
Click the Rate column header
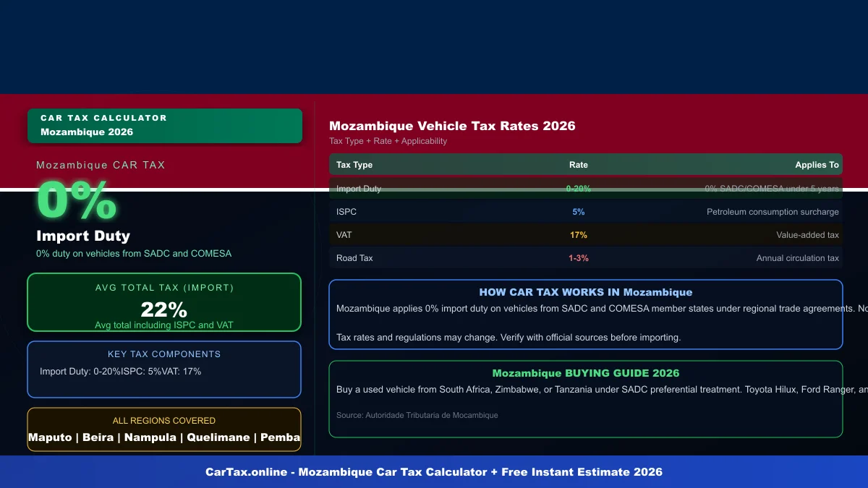click(579, 165)
